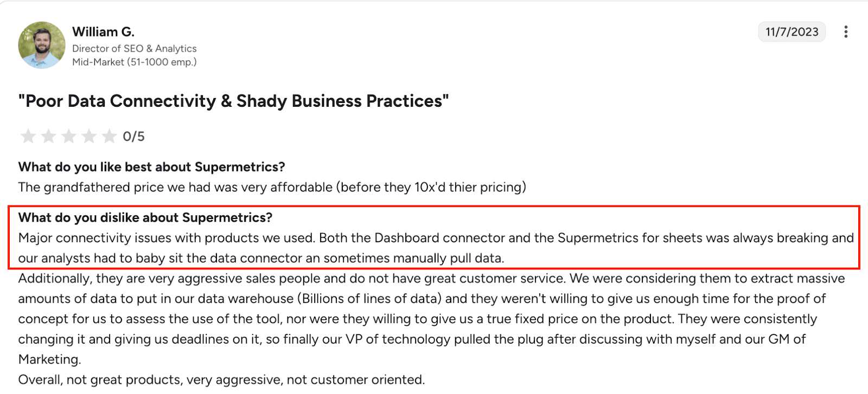Viewport: 868px width, 394px height.
Task: Select the fifth star in the rating
Action: 108,136
